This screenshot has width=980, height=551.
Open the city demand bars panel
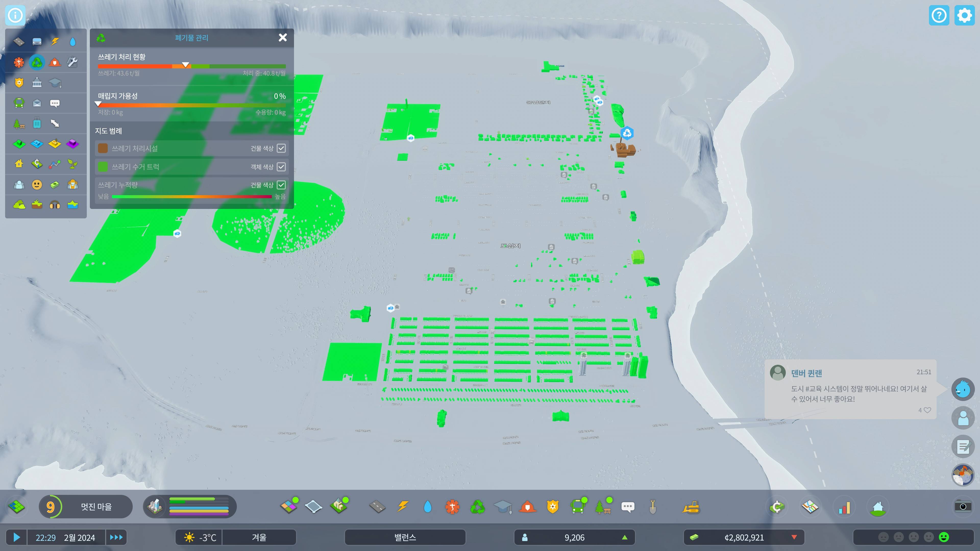coord(190,507)
